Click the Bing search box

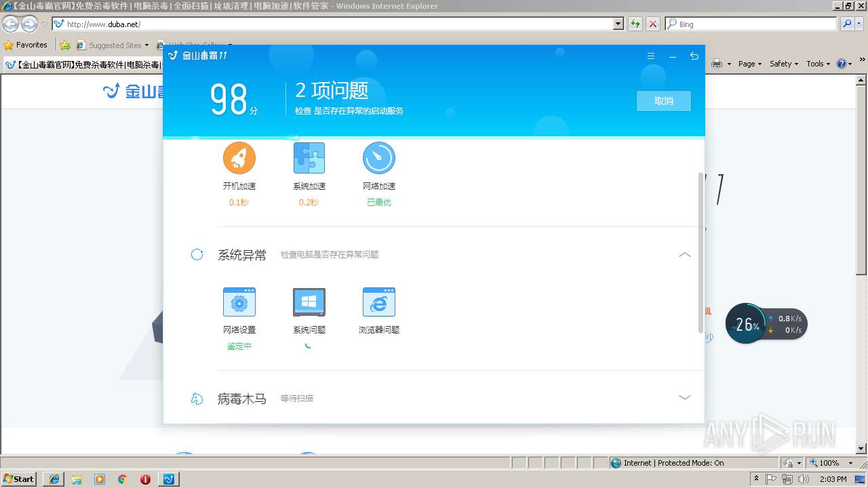pyautogui.click(x=751, y=24)
